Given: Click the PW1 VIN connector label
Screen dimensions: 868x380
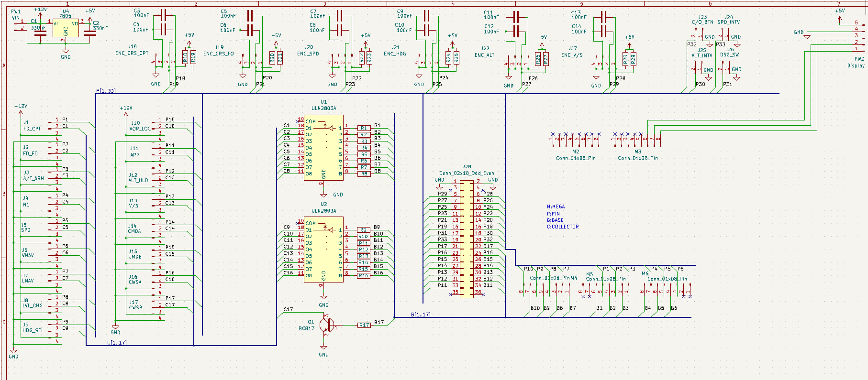Looking at the screenshot, I should (16, 15).
